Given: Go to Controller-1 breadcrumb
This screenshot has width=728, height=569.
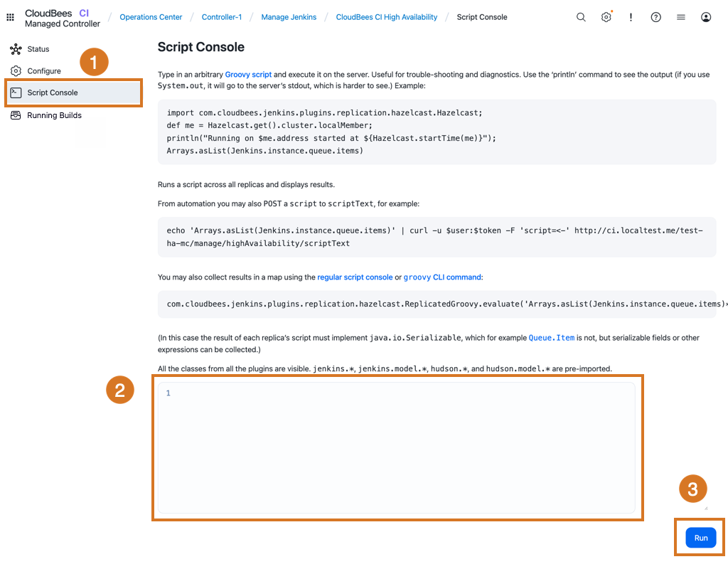Looking at the screenshot, I should click(x=222, y=17).
